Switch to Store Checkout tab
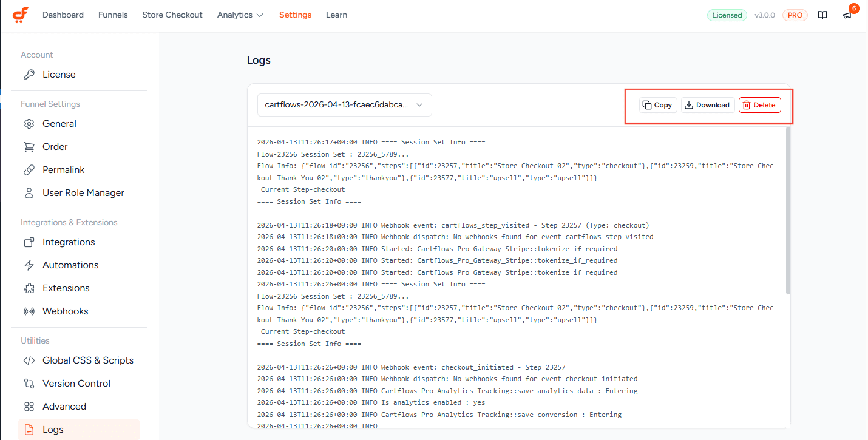This screenshot has height=440, width=868. pyautogui.click(x=172, y=15)
